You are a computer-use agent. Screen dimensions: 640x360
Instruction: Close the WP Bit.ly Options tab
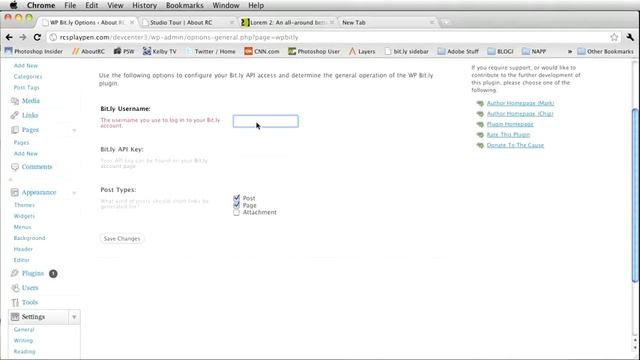[x=132, y=22]
